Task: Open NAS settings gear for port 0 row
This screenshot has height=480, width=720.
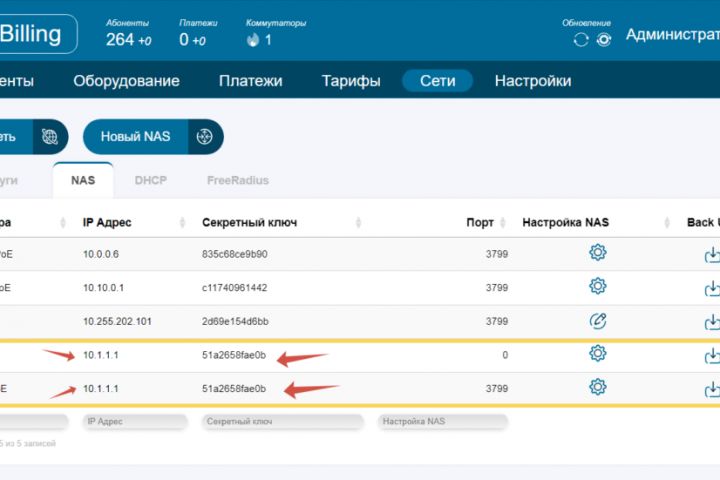Action: click(597, 353)
